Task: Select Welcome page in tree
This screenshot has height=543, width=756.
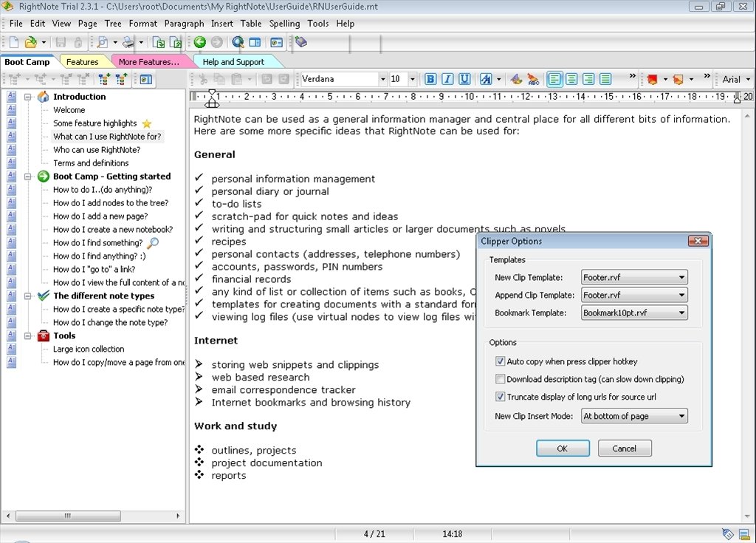Action: coord(69,110)
